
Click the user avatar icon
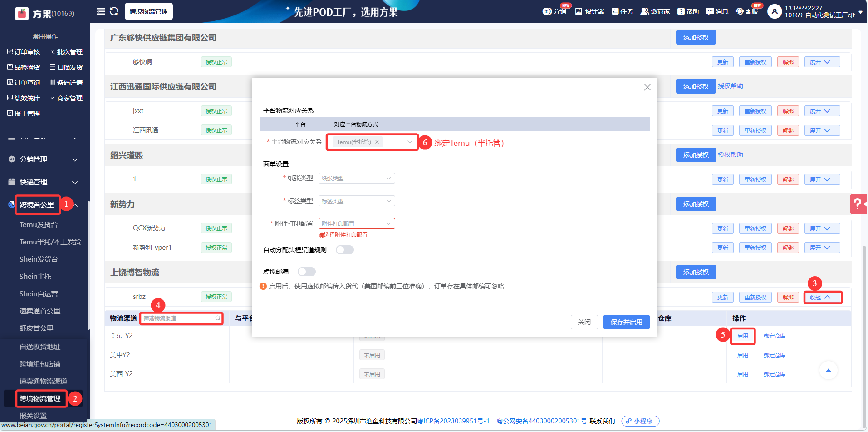(x=775, y=11)
